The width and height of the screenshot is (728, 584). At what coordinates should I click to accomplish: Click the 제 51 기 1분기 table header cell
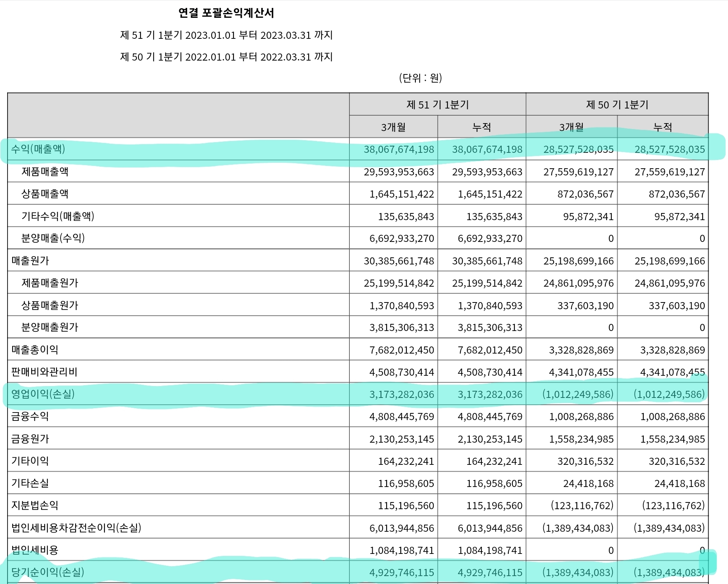coord(438,105)
